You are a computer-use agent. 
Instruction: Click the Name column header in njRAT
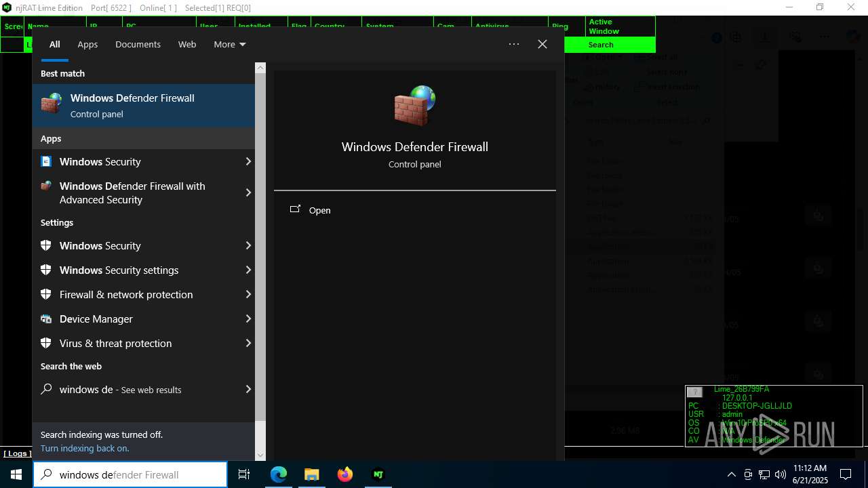click(x=56, y=26)
